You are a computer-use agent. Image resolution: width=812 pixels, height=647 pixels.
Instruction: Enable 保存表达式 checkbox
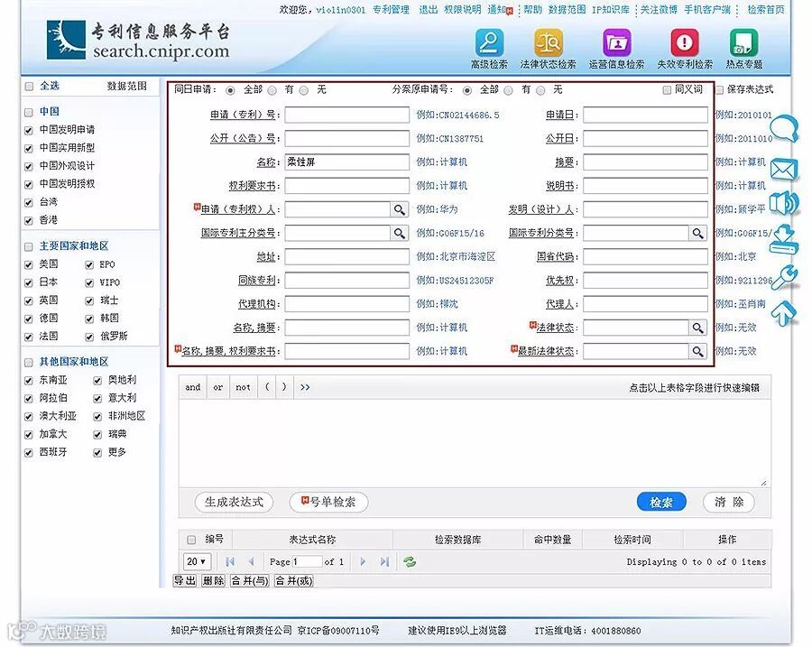720,90
